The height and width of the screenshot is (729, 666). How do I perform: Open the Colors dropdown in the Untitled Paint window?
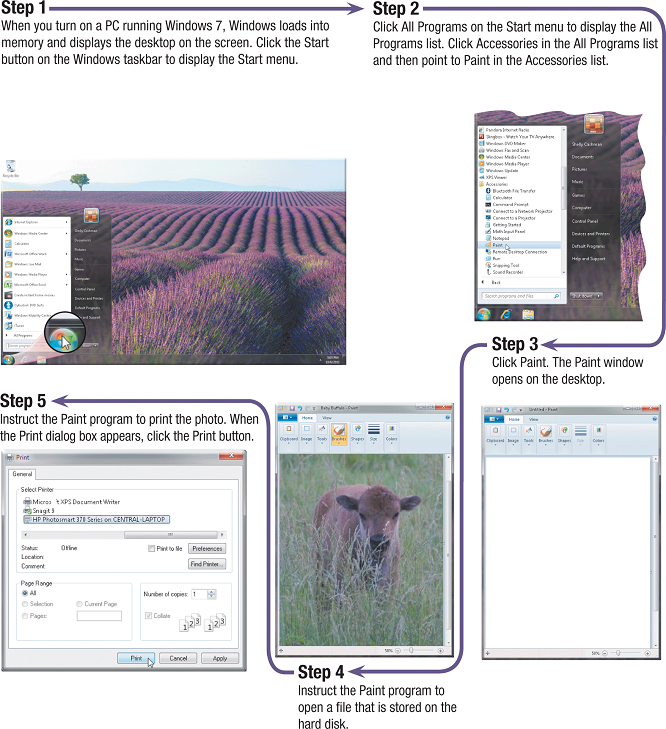click(599, 436)
